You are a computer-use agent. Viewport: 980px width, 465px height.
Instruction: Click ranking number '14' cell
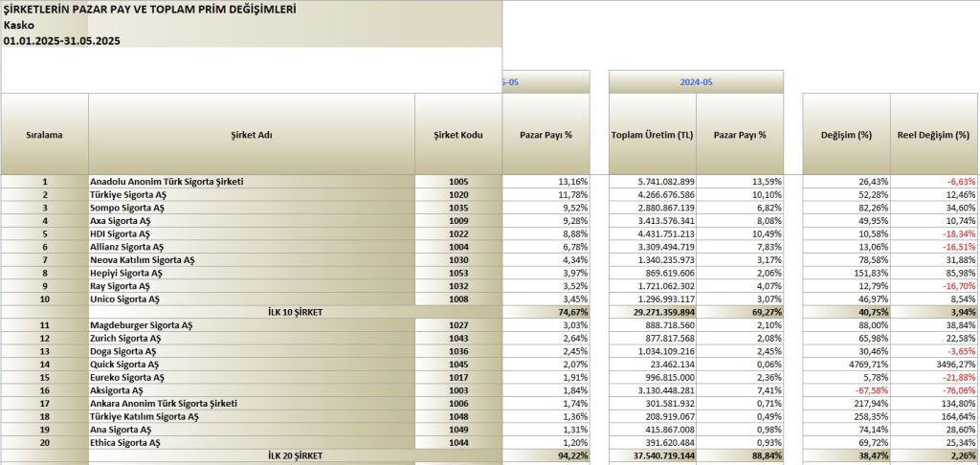click(x=44, y=365)
